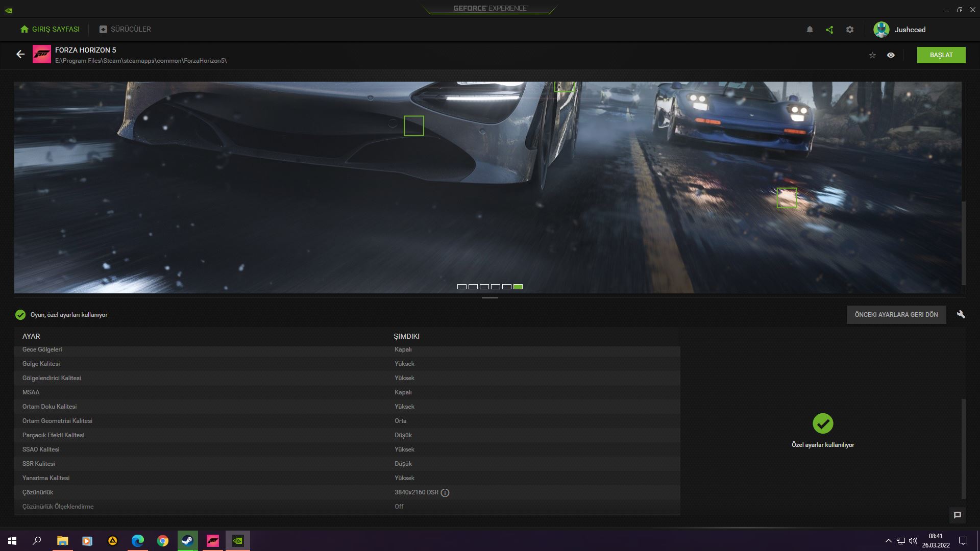Click Önceki Ayarlara Geri Dön button
The height and width of the screenshot is (551, 980).
[896, 315]
